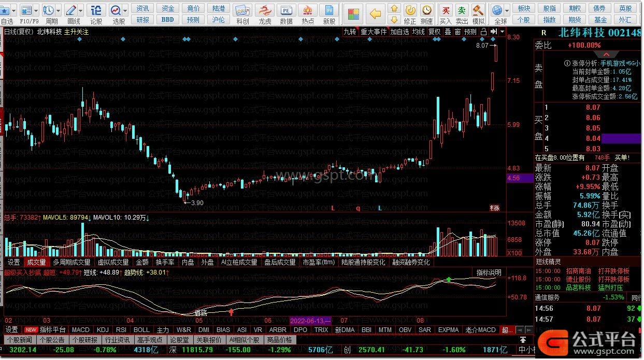Click the red 买入 buy icon
Image resolution: width=644 pixels, height=360 pixels.
pos(446,10)
